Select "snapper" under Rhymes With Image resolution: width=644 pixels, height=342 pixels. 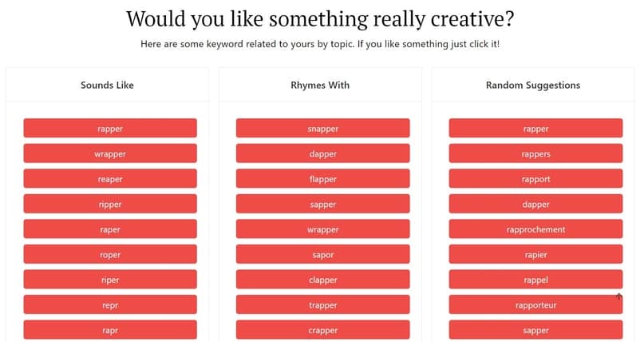click(322, 129)
